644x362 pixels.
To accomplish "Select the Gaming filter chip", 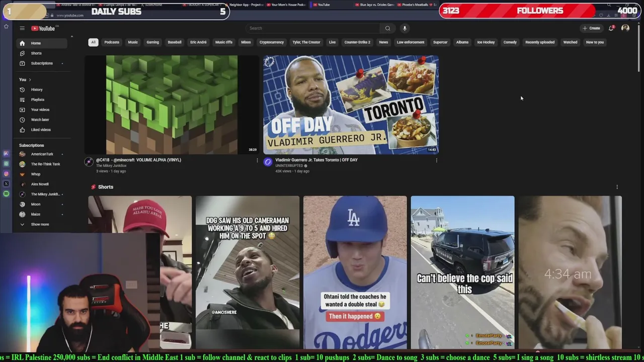I will (x=152, y=42).
